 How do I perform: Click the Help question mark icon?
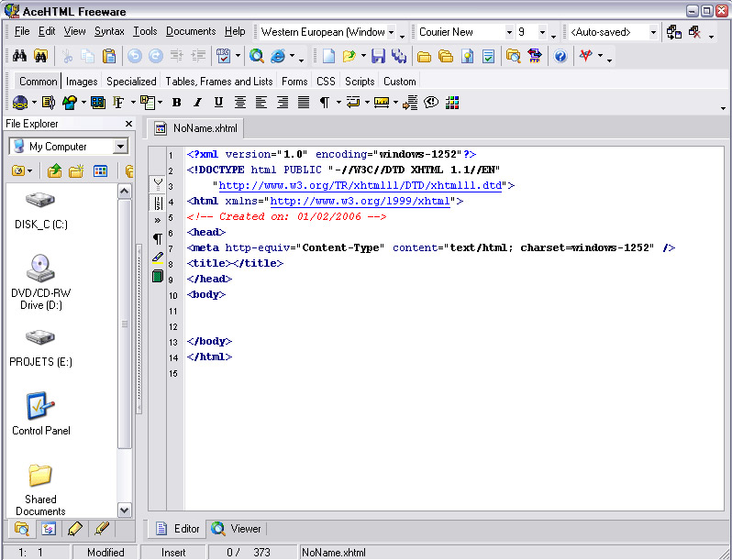click(560, 57)
